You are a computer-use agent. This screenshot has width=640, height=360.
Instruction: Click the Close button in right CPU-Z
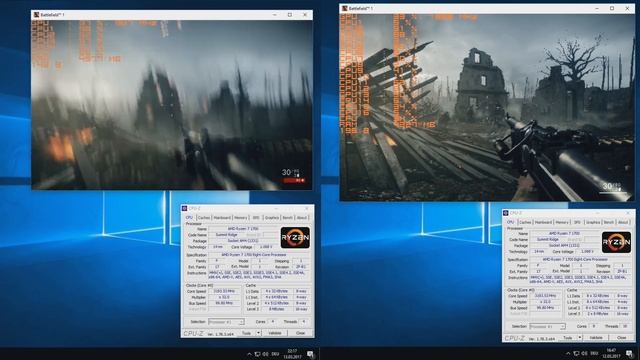(x=622, y=338)
